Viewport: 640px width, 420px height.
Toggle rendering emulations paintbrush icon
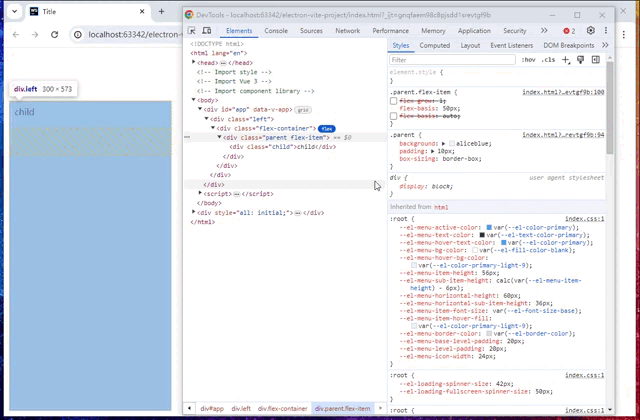pos(580,60)
